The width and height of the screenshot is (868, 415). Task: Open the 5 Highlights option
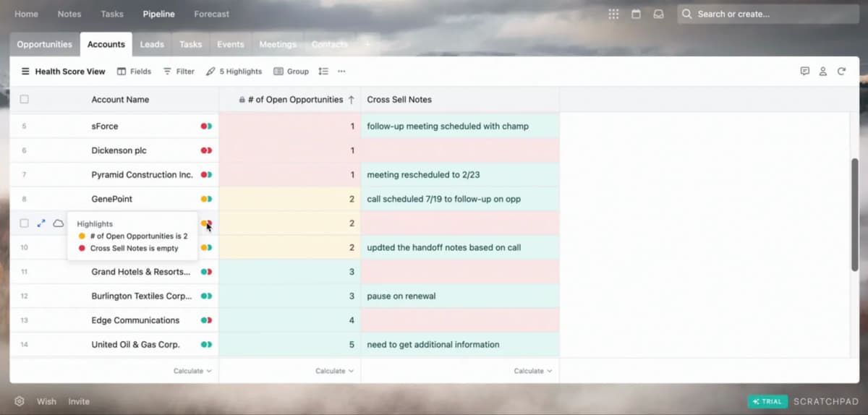tap(234, 72)
